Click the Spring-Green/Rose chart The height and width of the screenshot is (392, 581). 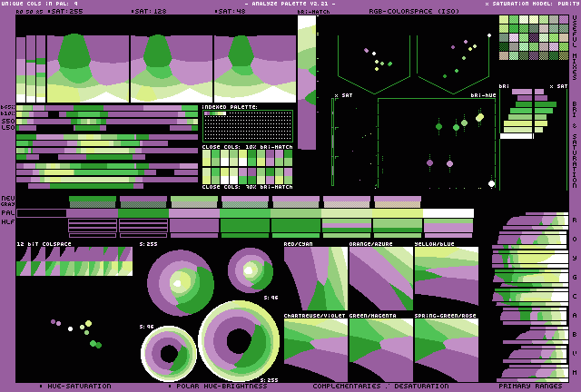(446, 349)
